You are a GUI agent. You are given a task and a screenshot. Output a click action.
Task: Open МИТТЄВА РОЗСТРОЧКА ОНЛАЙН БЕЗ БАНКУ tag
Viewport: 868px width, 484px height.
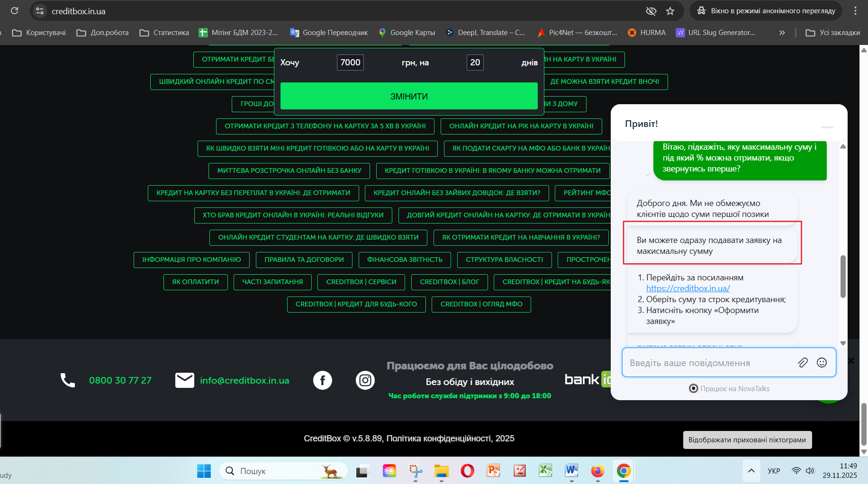pos(289,170)
